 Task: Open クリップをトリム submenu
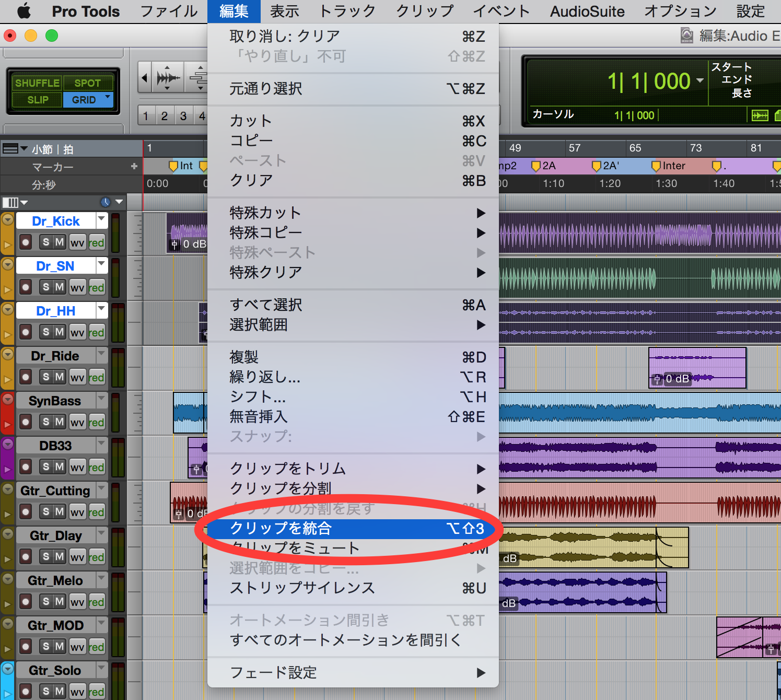coord(353,469)
